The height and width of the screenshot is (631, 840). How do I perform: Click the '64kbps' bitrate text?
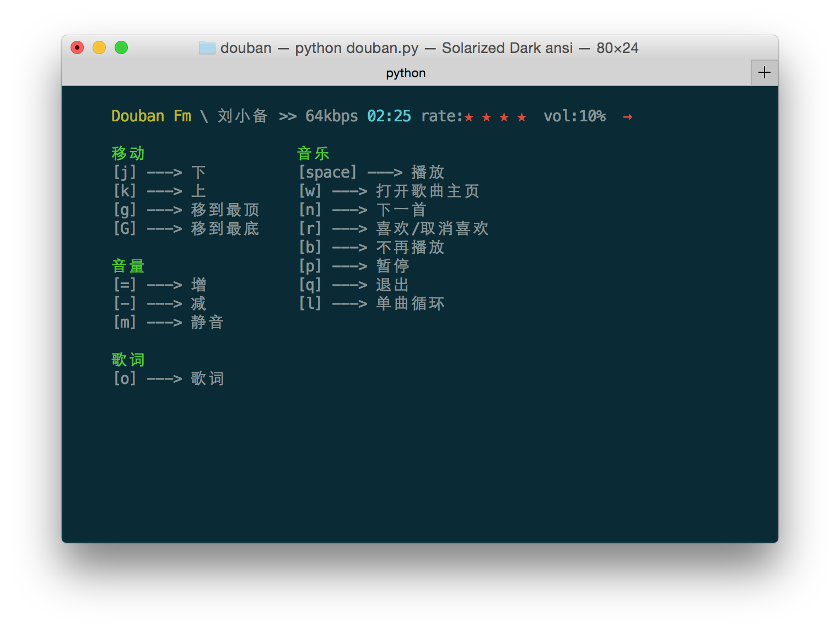(332, 116)
